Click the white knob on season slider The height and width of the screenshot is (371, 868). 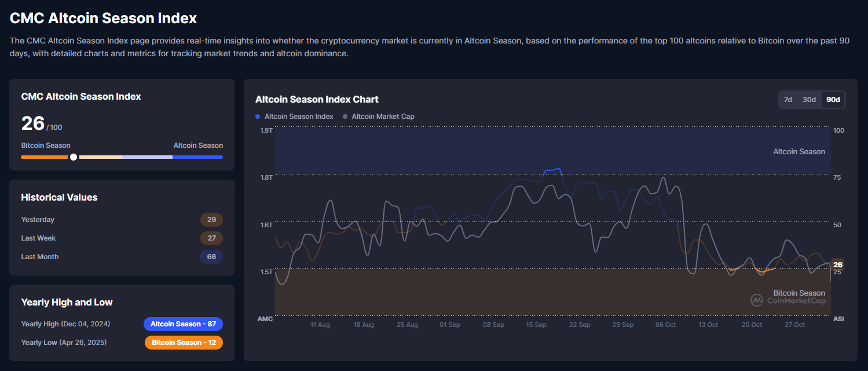pyautogui.click(x=74, y=157)
